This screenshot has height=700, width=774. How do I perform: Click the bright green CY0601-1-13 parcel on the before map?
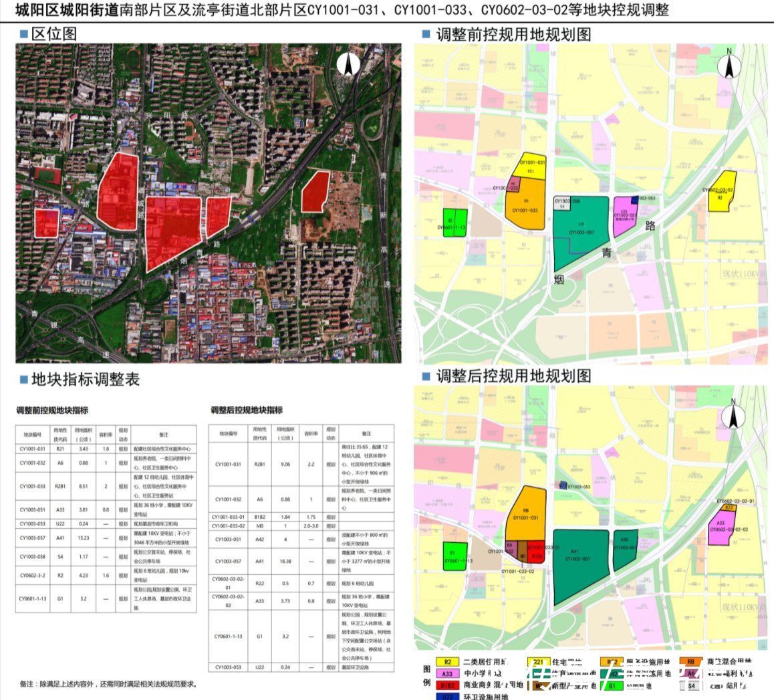tap(455, 223)
